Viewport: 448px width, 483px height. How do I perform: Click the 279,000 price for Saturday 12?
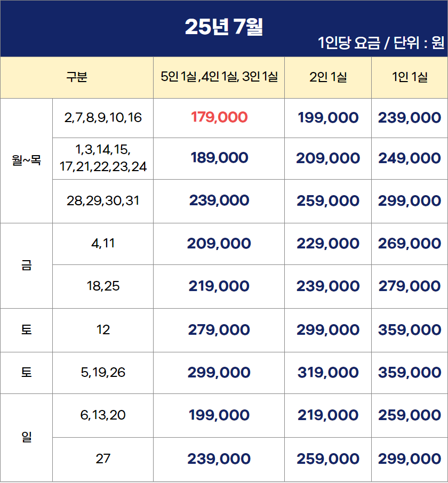click(219, 330)
